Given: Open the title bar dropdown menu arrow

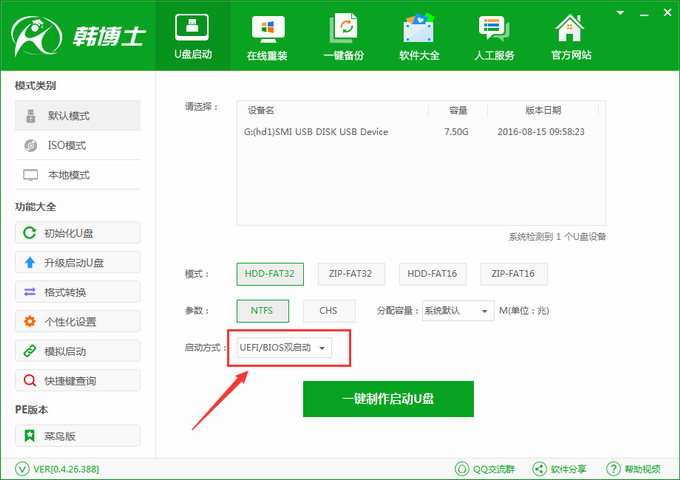Looking at the screenshot, I should pos(621,12).
